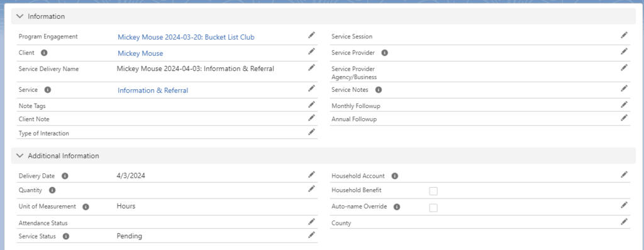Edit the Monthly Followup field pencil
The height and width of the screenshot is (250, 644).
click(625, 105)
